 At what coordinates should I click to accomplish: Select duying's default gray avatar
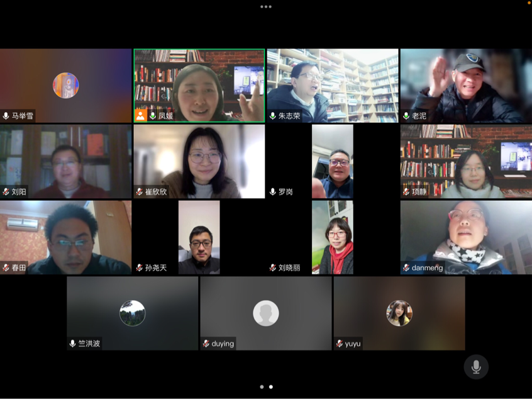pos(266,313)
